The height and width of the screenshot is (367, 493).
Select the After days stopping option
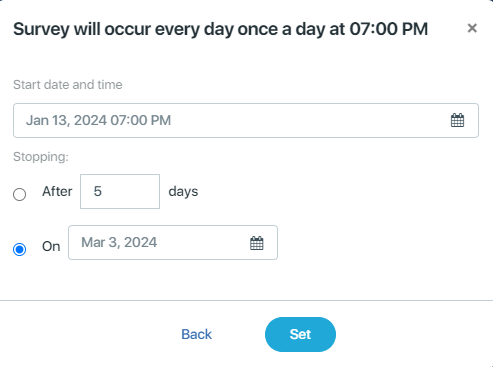(20, 194)
